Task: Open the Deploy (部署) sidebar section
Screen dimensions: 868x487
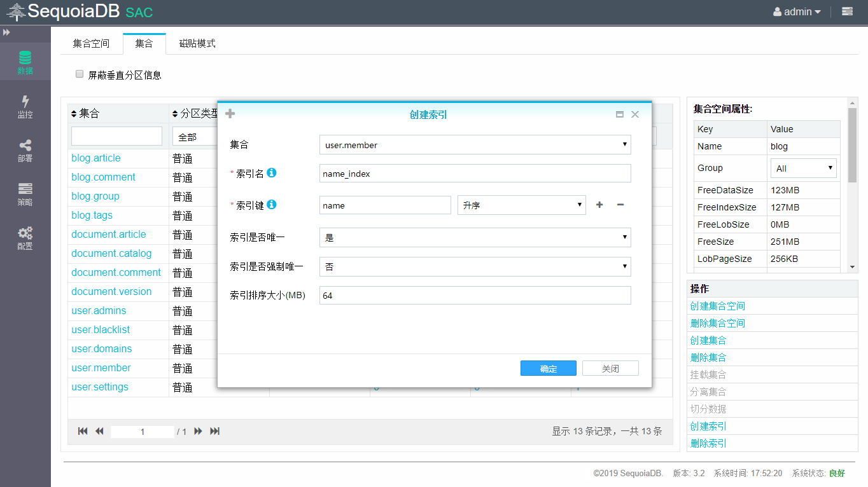Action: click(25, 151)
